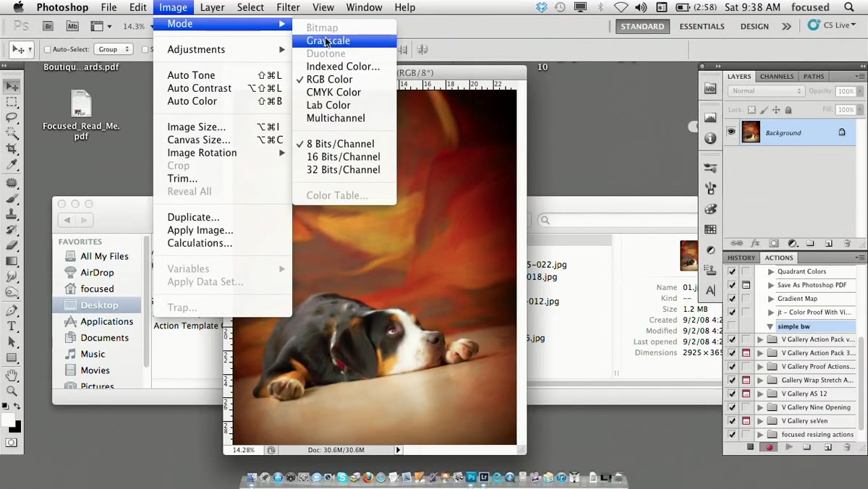Toggle Quick Mask mode icon

point(12,442)
